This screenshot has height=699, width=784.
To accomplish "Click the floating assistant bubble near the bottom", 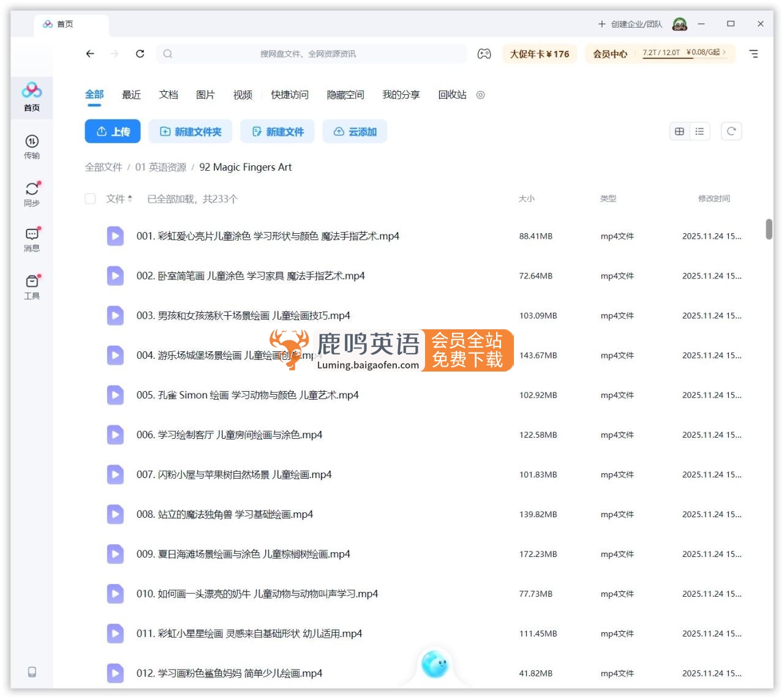I will [x=435, y=664].
